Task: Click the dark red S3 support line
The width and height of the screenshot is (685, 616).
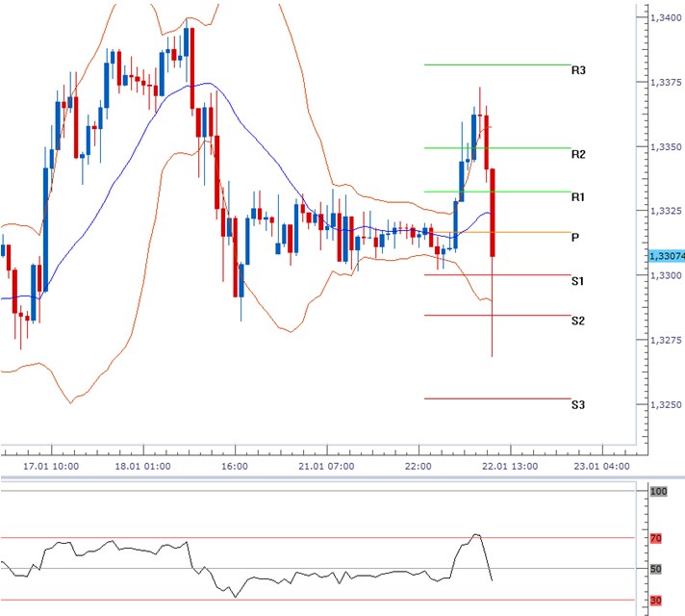Action: (x=497, y=398)
